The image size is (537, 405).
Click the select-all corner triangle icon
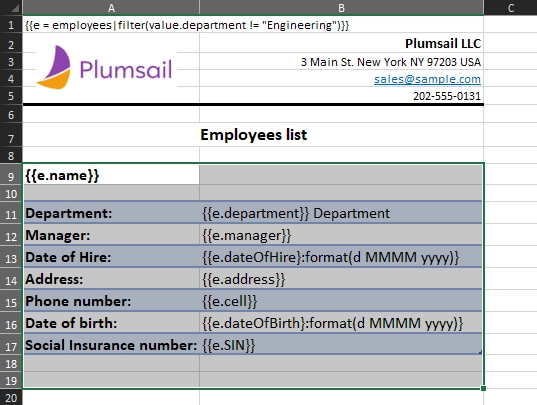[x=14, y=8]
